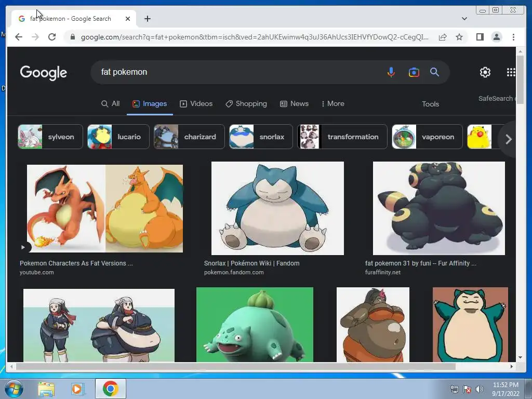Select the Images tab

click(150, 104)
